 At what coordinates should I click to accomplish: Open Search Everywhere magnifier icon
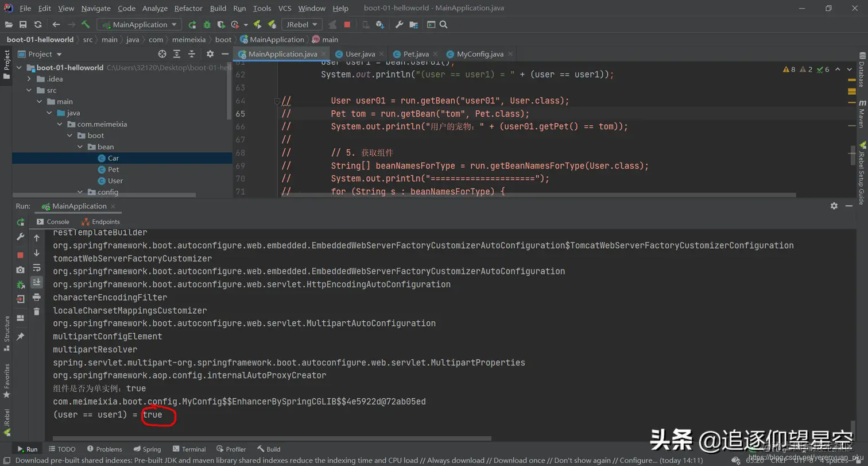pos(443,25)
